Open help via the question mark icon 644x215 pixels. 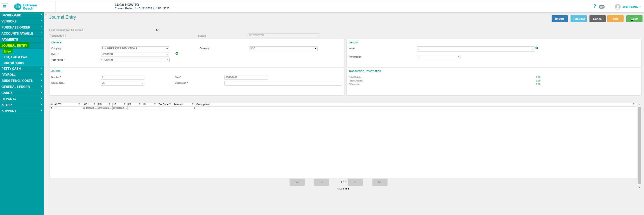click(x=595, y=6)
